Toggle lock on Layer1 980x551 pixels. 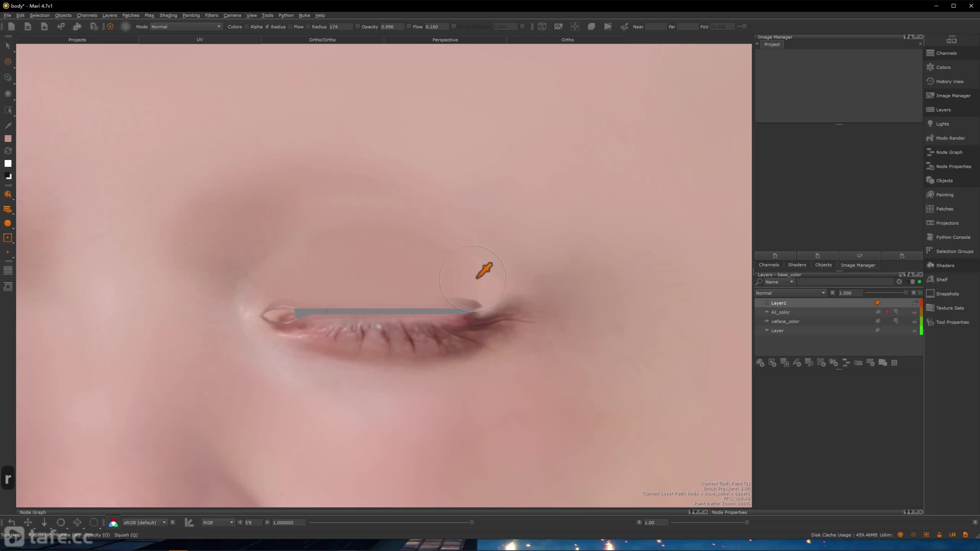[915, 303]
